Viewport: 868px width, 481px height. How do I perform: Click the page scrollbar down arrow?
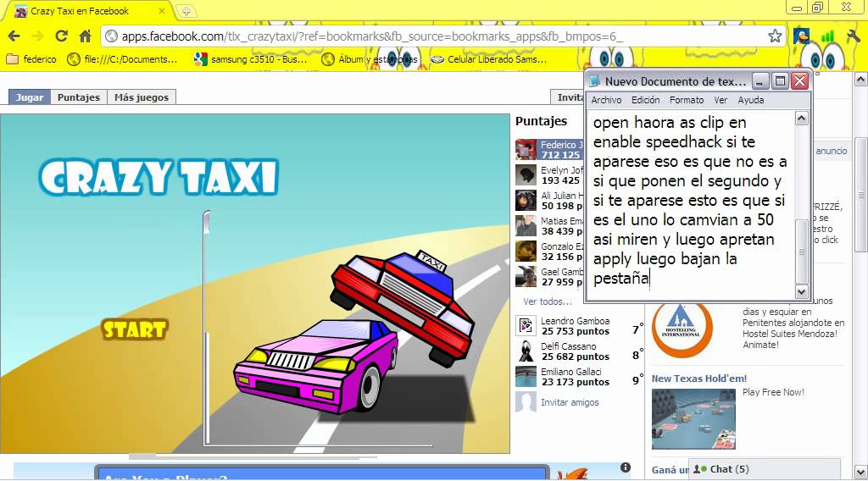pos(861,473)
